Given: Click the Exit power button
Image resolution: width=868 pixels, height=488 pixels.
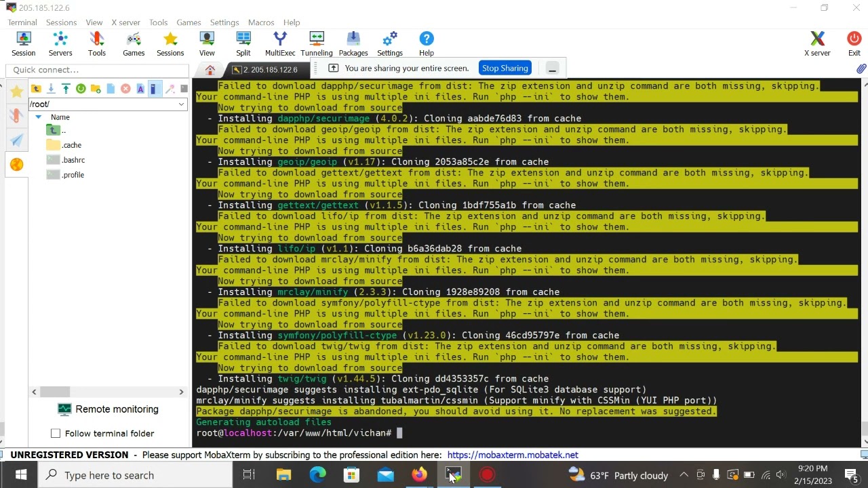Looking at the screenshot, I should [x=854, y=44].
